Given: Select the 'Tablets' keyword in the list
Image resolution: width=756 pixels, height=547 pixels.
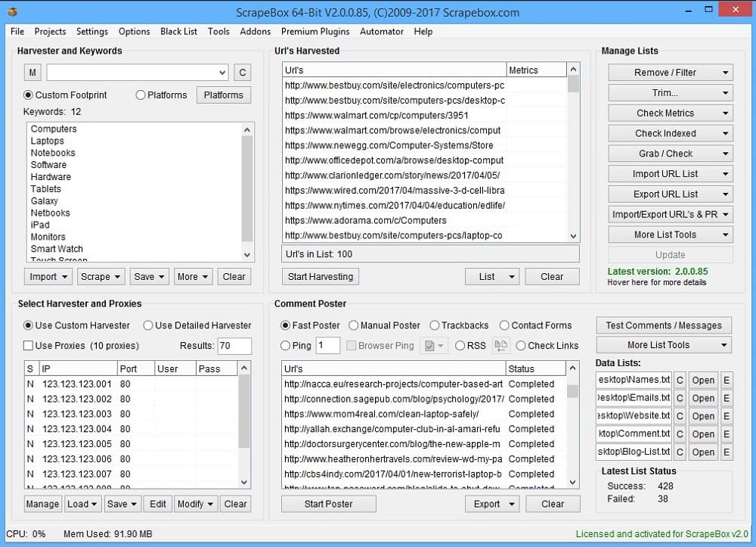Looking at the screenshot, I should click(46, 189).
